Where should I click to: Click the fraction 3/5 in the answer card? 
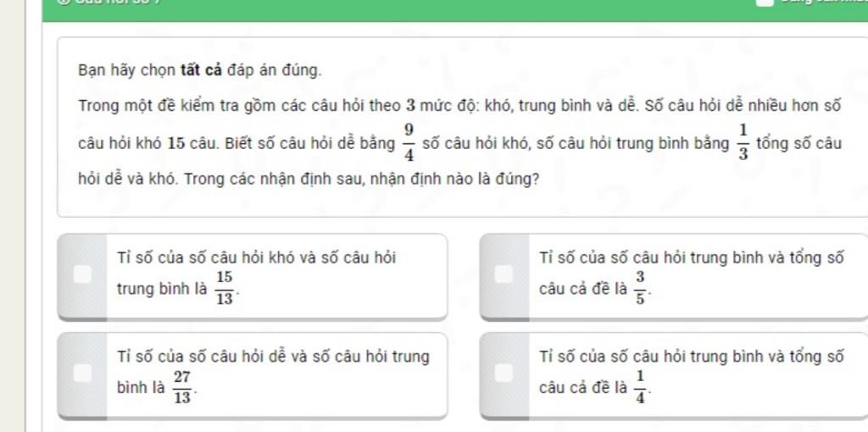(x=639, y=289)
